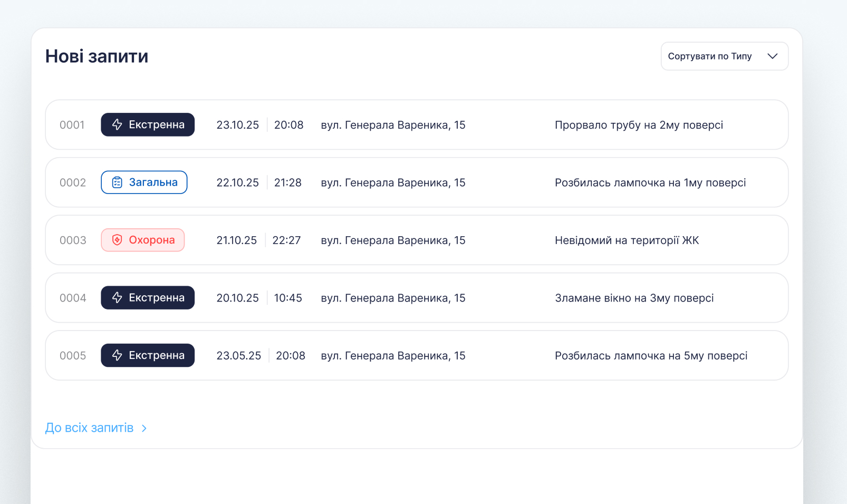This screenshot has height=504, width=847.
Task: Open request Невідомий на території ЖК
Action: click(x=417, y=240)
